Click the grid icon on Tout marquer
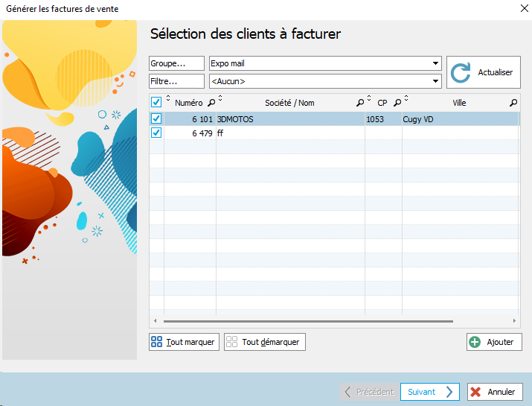The width and height of the screenshot is (532, 406). [x=156, y=342]
